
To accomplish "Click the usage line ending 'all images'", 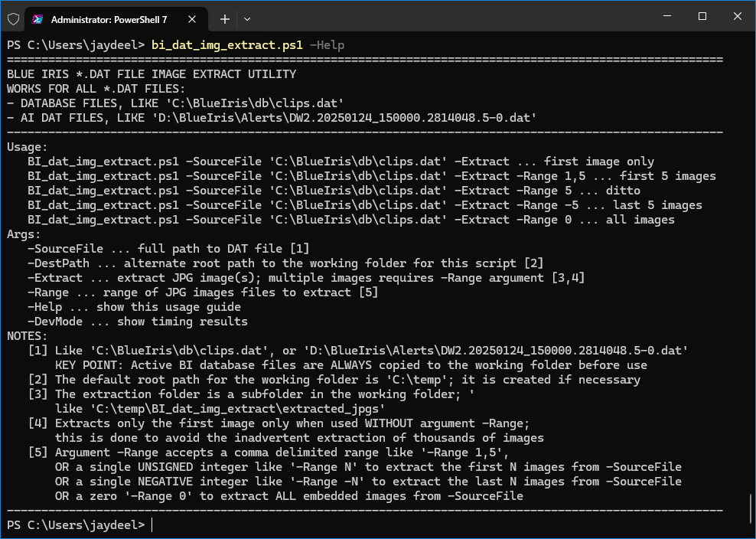I will coord(351,220).
